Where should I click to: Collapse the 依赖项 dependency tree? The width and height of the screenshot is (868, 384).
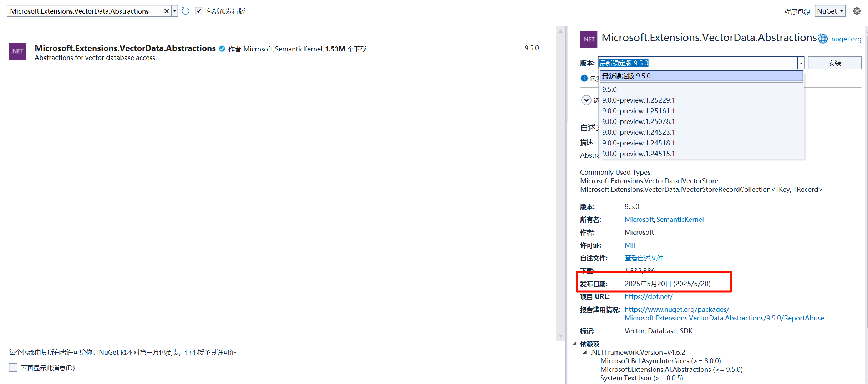click(x=575, y=344)
